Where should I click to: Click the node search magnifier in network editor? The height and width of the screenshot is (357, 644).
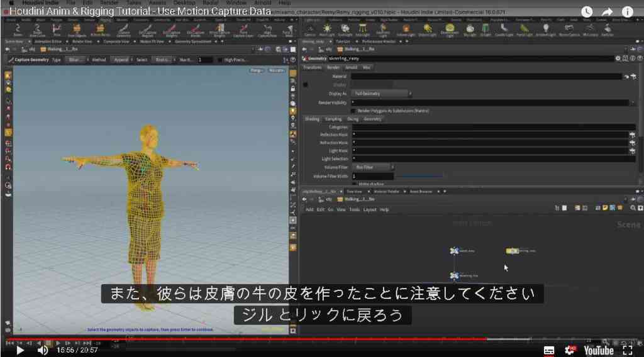coord(633,208)
